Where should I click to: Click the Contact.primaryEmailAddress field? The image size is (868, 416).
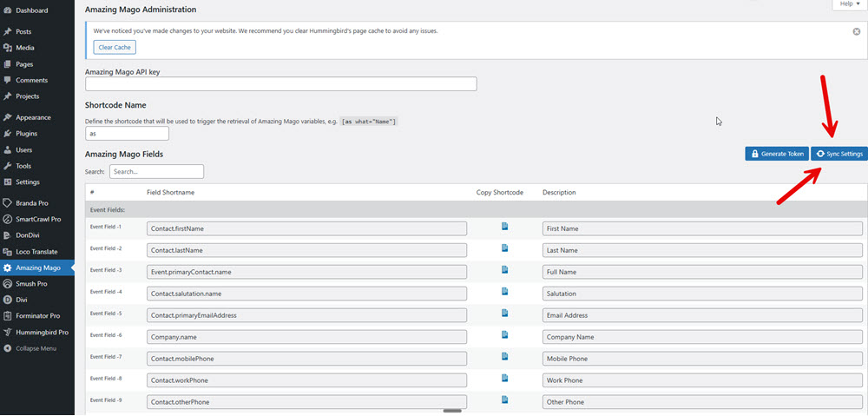(x=306, y=315)
